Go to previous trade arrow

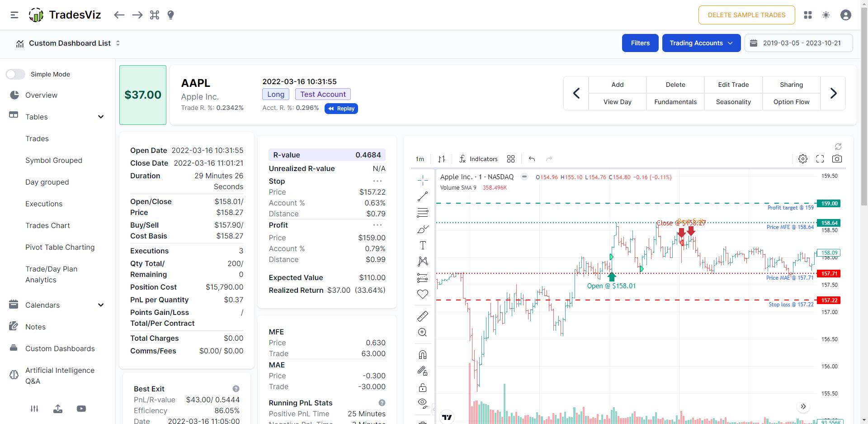click(x=576, y=93)
